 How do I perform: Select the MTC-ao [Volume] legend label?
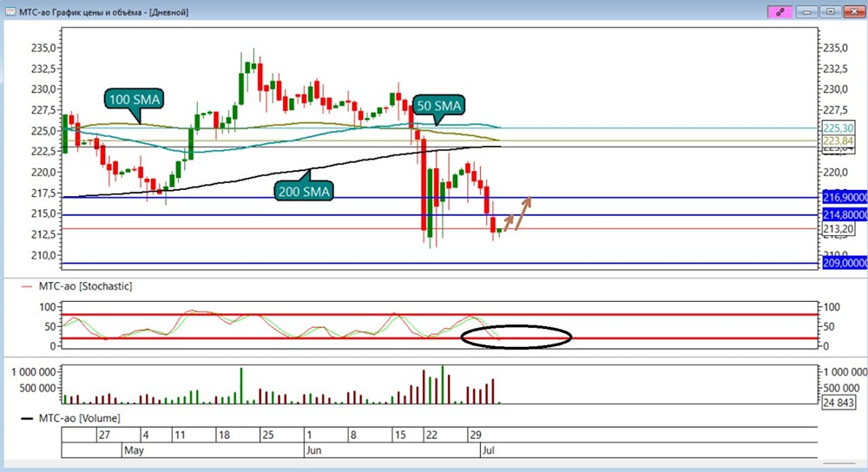[x=79, y=418]
